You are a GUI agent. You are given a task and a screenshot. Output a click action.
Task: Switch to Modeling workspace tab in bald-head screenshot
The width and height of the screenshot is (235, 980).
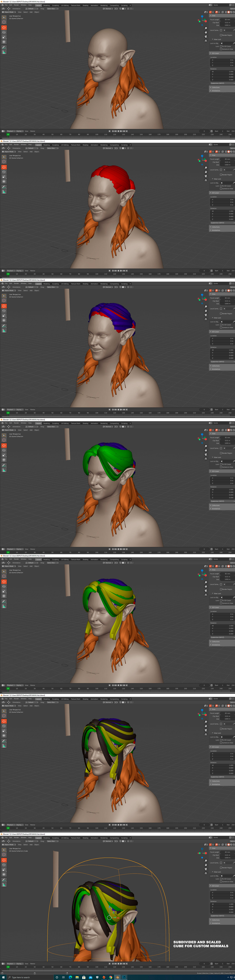click(46, 5)
